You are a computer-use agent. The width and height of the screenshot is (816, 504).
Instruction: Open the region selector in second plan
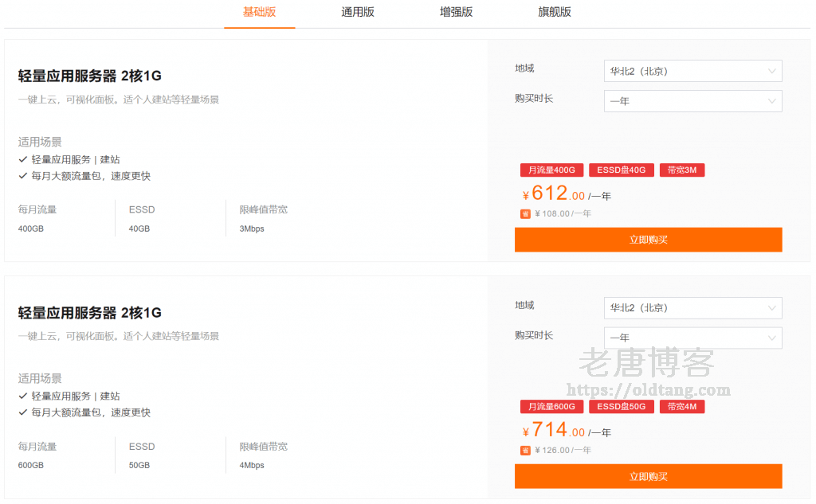(x=692, y=308)
